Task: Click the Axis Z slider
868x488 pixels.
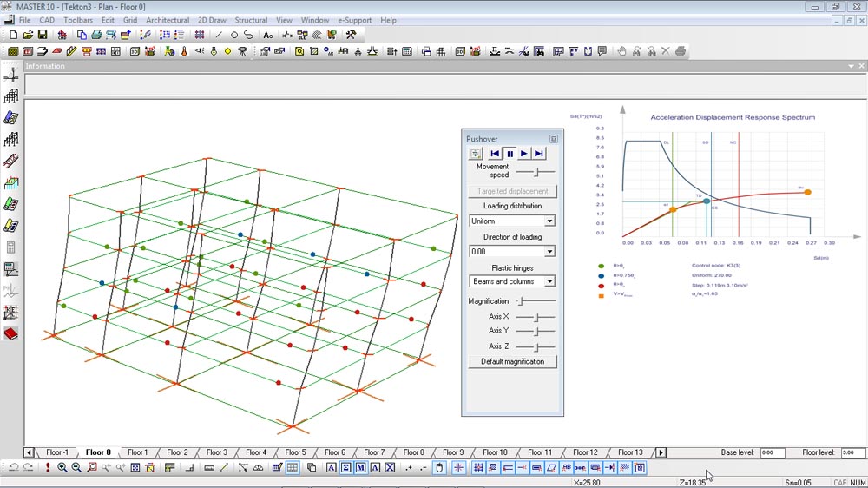Action: tap(536, 346)
